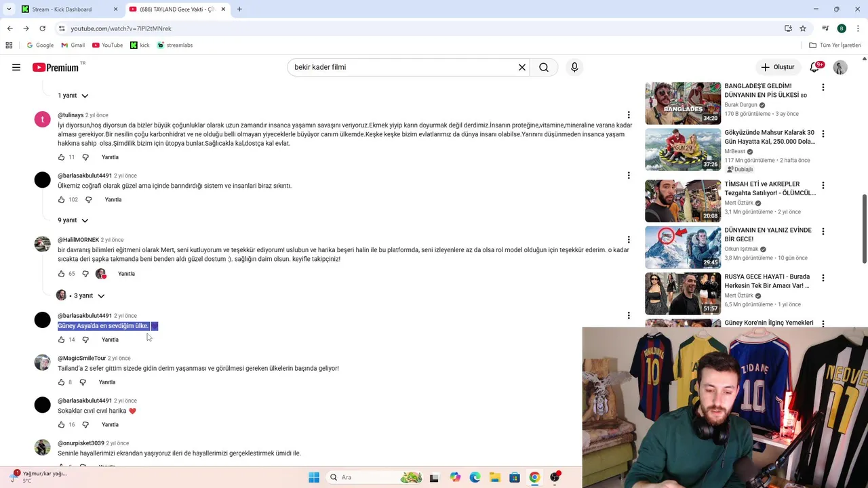Open the tab search dropdown in Chrome
Viewport: 868px width, 488px height.
point(9,9)
